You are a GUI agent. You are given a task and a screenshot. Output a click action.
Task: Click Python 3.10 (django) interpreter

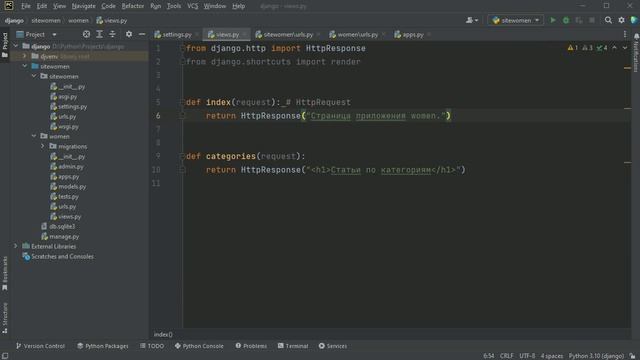(596, 356)
